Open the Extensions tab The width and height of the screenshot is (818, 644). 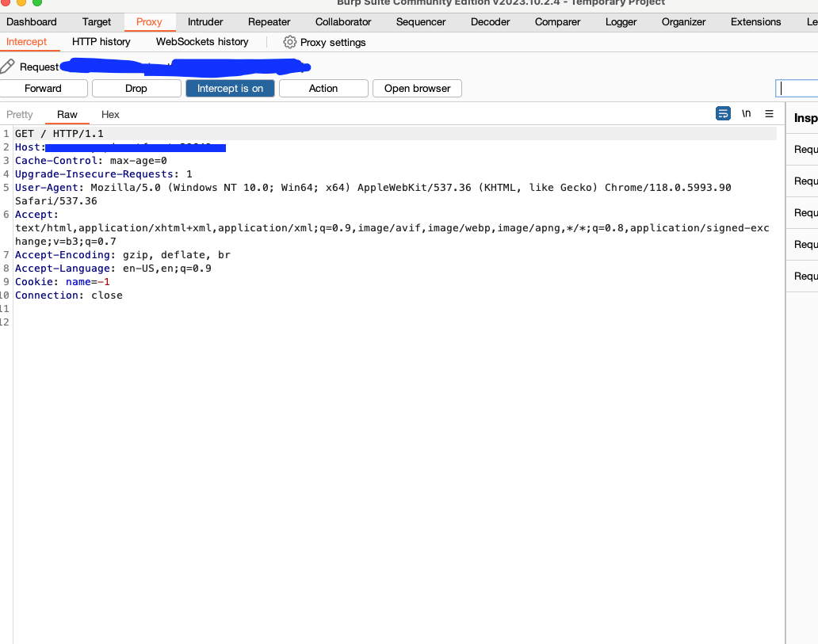(x=756, y=22)
